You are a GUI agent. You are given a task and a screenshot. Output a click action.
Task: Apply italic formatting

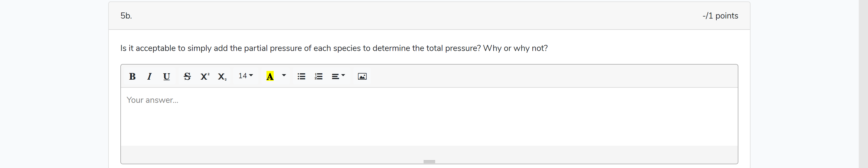[x=149, y=76]
